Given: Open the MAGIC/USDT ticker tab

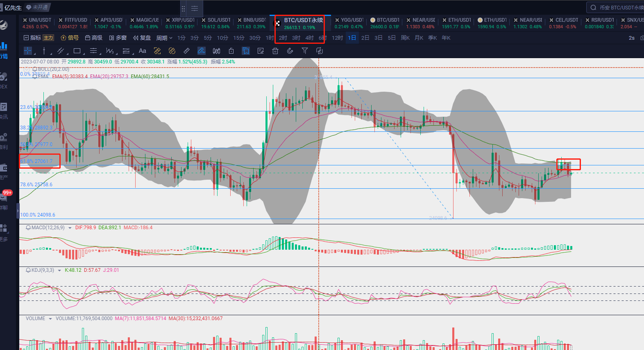Looking at the screenshot, I should 144,23.
